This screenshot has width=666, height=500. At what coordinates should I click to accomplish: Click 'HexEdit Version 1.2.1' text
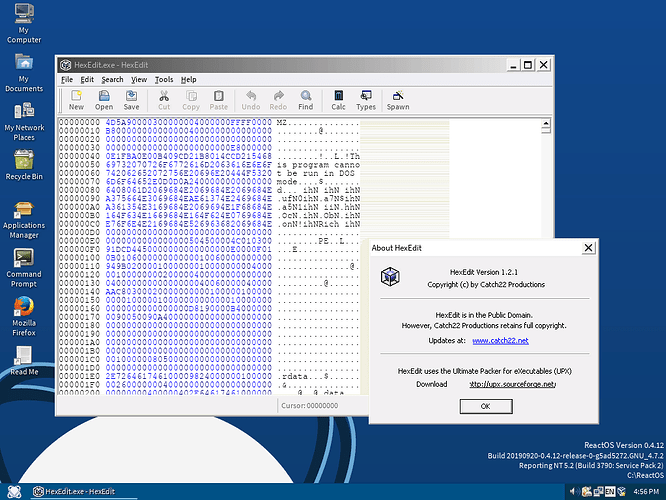[x=484, y=272]
